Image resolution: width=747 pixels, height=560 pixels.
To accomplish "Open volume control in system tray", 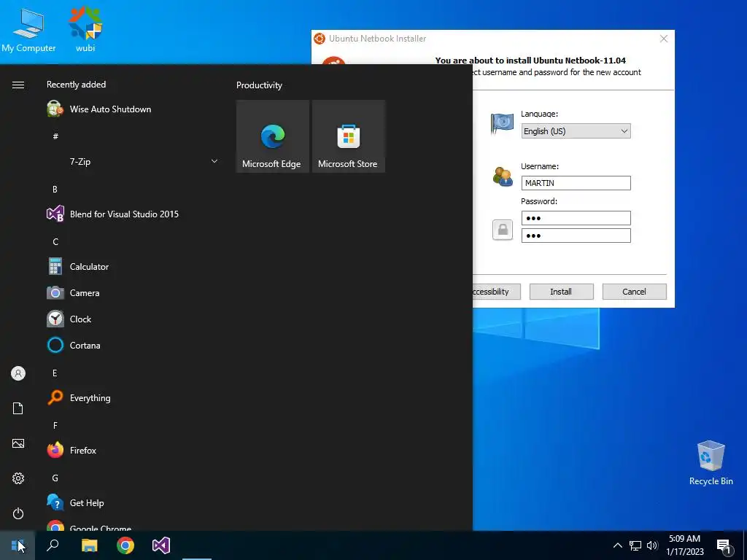I will (652, 545).
